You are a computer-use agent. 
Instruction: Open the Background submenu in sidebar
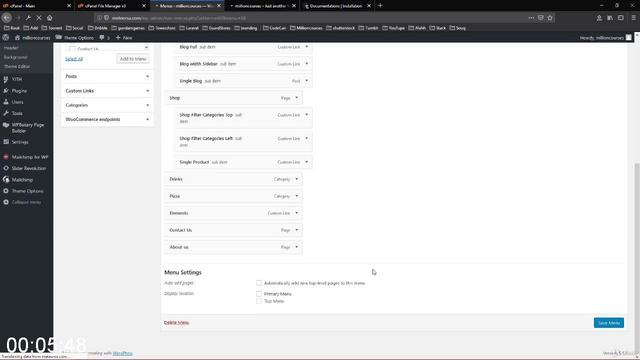click(x=16, y=57)
